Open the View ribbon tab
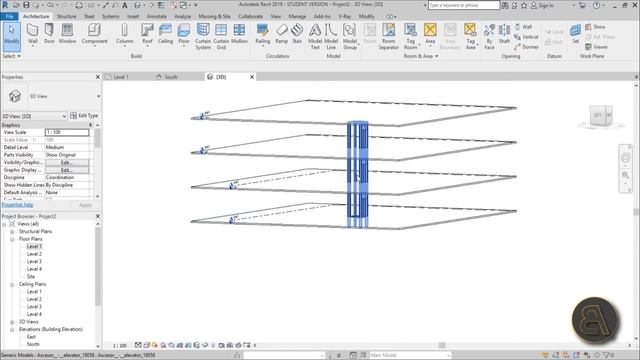 click(276, 16)
